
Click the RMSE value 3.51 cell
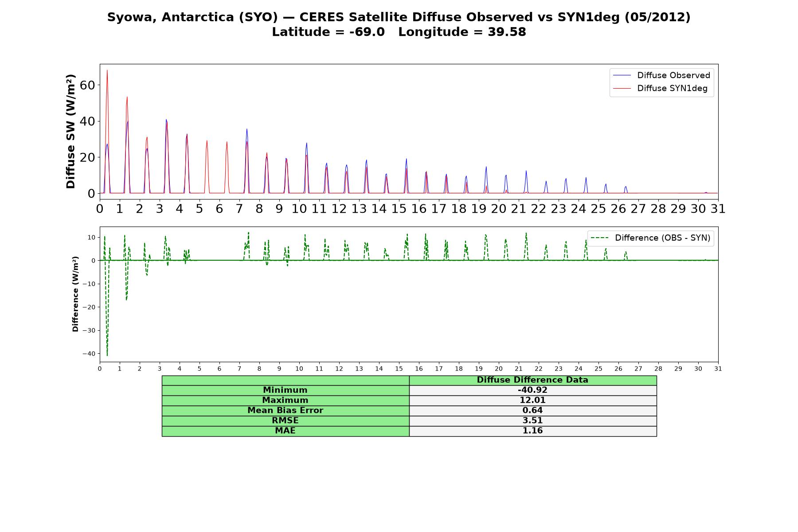point(532,421)
